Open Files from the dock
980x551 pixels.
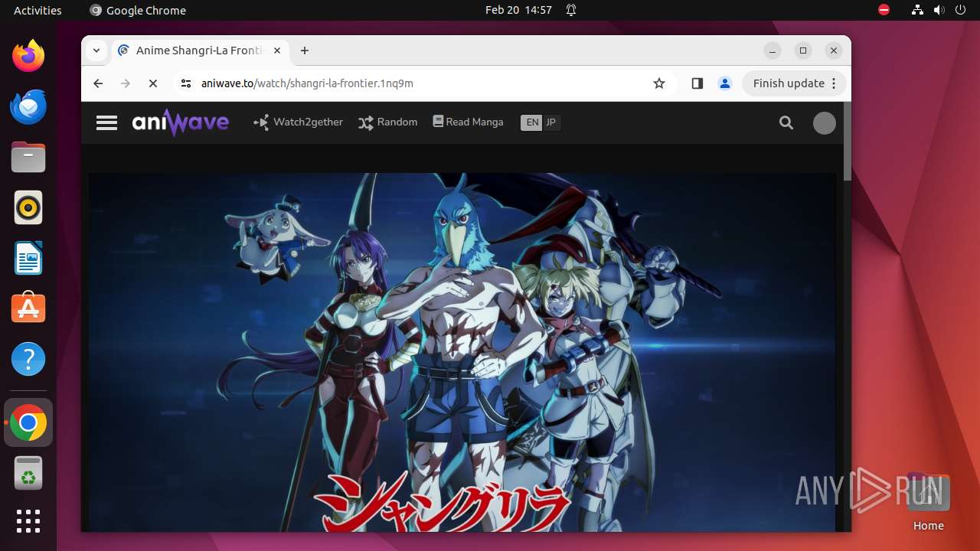28,157
